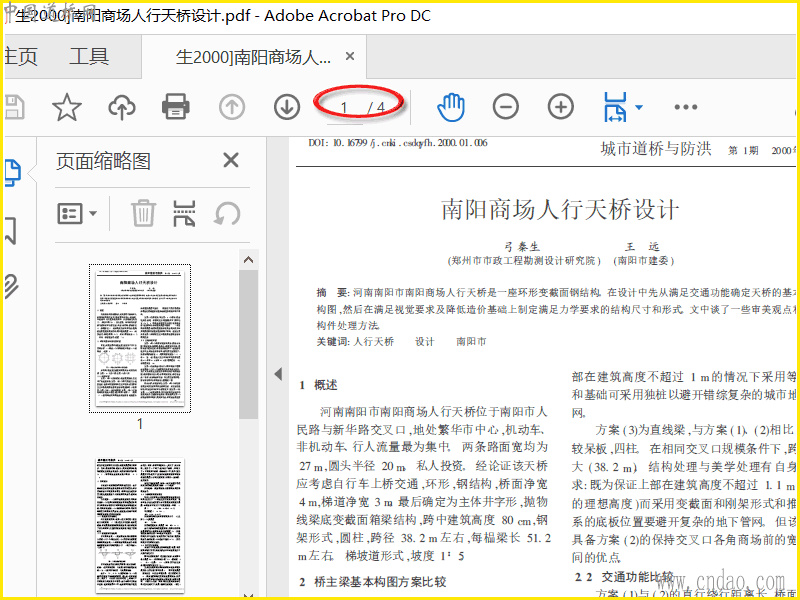Image resolution: width=800 pixels, height=600 pixels.
Task: Select the second page thumbnail
Action: pos(140,527)
